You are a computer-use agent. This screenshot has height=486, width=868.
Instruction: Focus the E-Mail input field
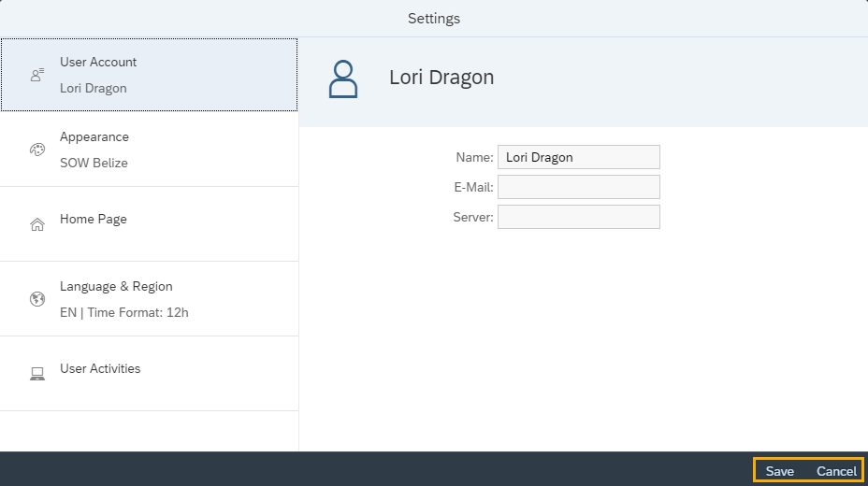point(578,187)
